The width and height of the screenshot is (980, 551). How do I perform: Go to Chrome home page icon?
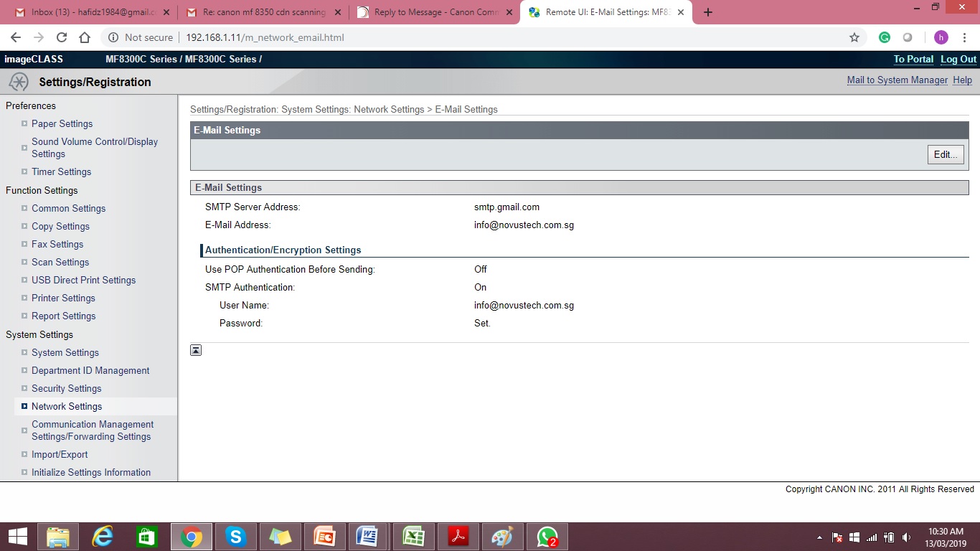pos(85,37)
